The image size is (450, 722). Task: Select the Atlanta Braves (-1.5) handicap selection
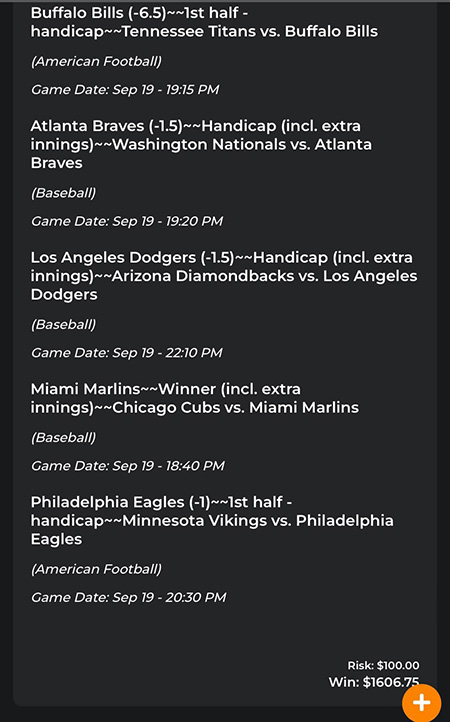coord(201,144)
